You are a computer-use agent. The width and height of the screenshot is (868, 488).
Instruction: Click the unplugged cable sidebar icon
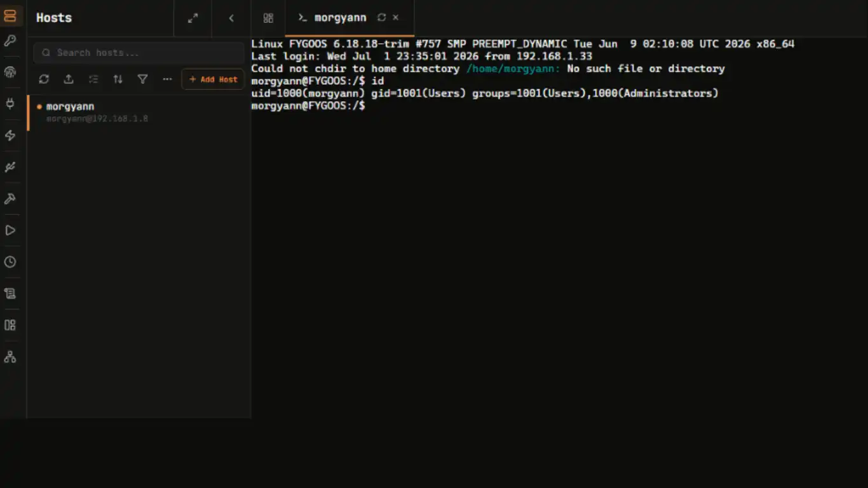[10, 167]
